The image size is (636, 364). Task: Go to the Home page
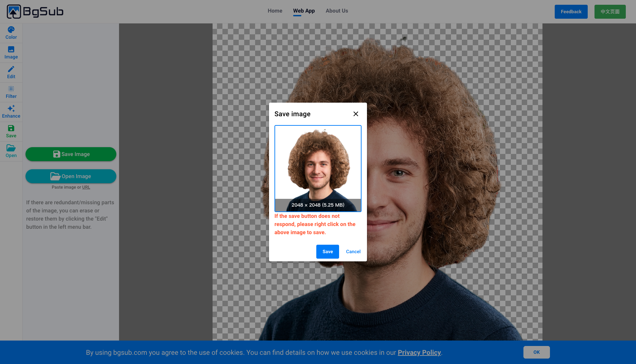pos(275,11)
